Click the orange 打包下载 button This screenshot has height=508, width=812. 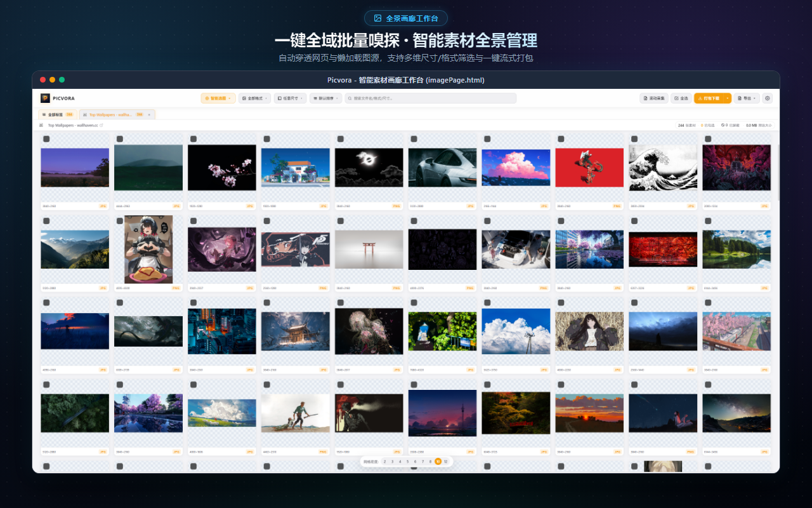[709, 98]
